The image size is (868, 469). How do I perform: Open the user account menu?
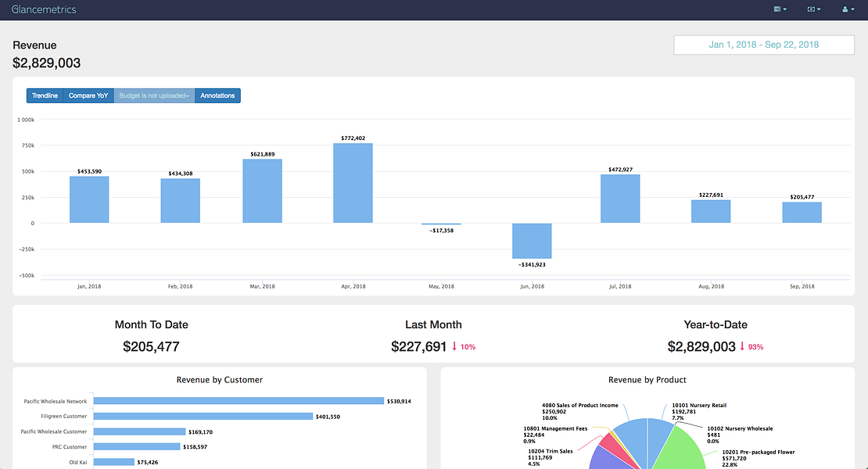click(x=848, y=9)
